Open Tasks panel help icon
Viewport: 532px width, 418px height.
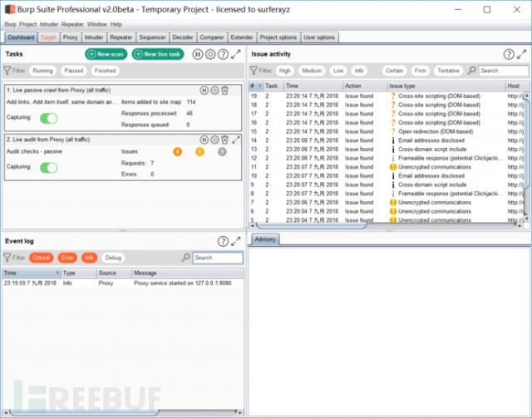(x=223, y=54)
